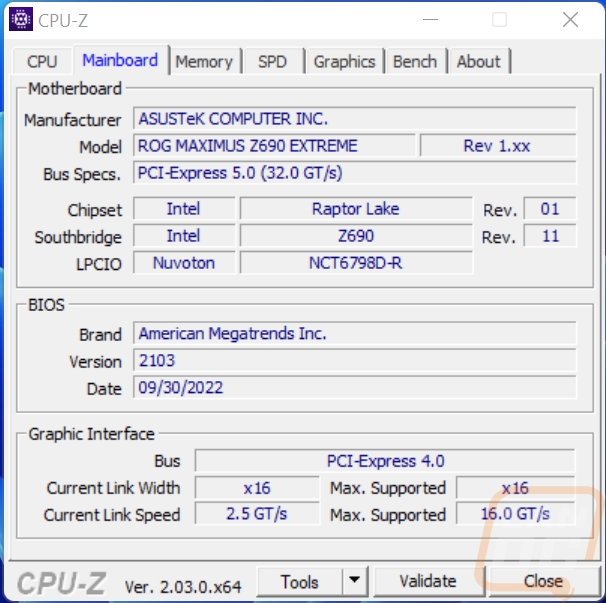
Task: Click the Validate button
Action: pos(428,582)
